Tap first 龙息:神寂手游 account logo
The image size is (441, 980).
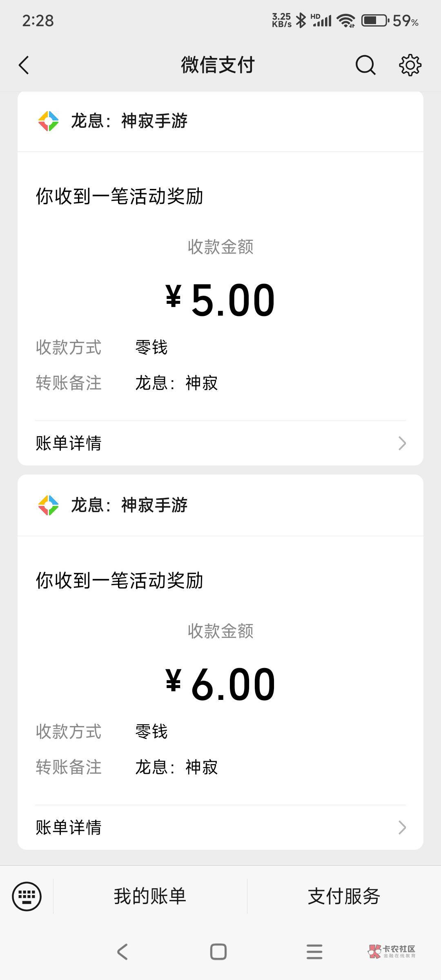click(x=49, y=121)
